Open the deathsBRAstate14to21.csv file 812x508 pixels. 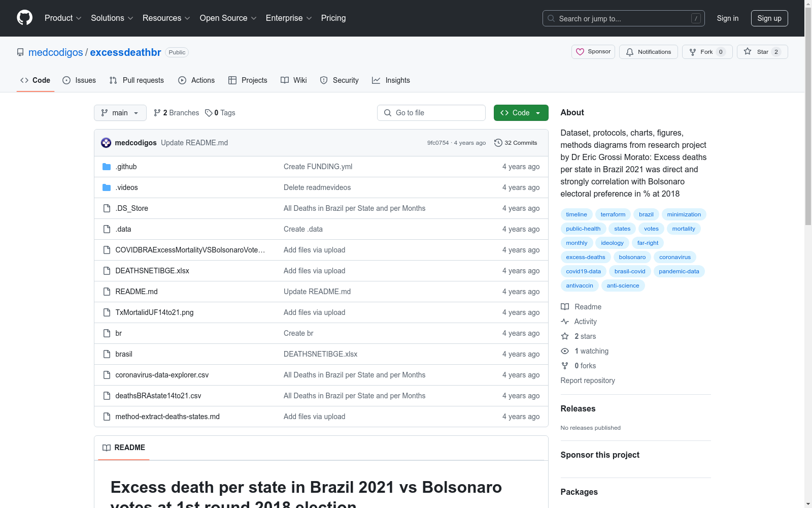pyautogui.click(x=158, y=396)
